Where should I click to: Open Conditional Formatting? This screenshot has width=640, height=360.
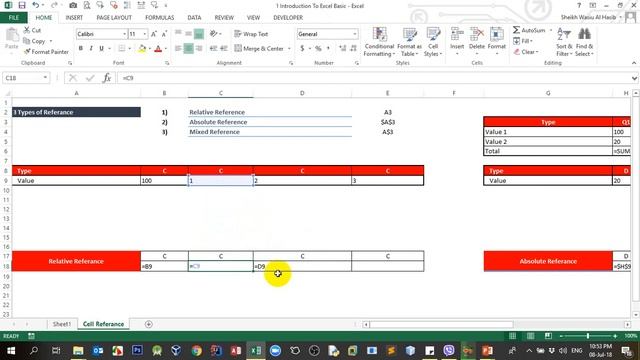[379, 42]
